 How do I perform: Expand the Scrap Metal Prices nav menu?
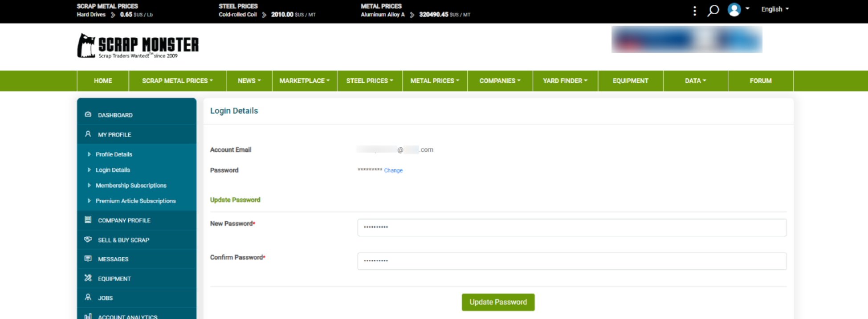tap(177, 81)
